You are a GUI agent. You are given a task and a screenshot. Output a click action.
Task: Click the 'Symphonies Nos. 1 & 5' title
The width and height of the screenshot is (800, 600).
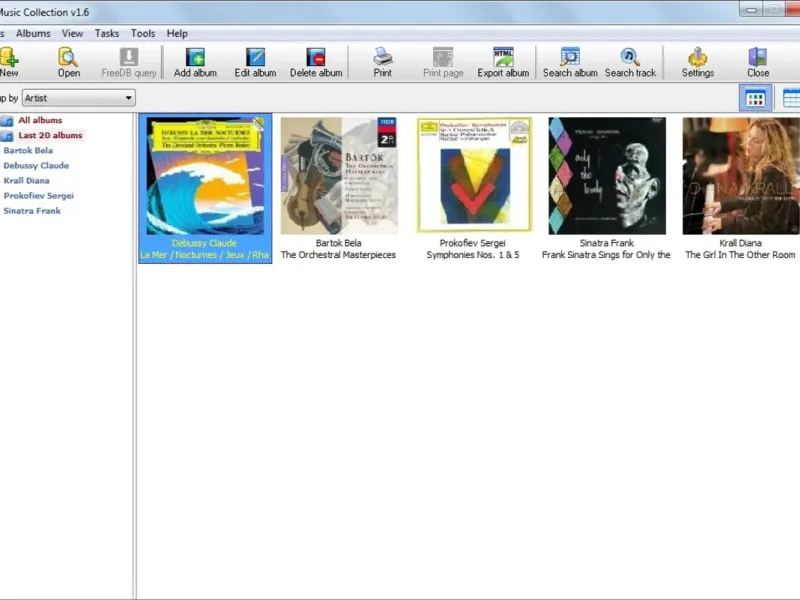point(473,255)
